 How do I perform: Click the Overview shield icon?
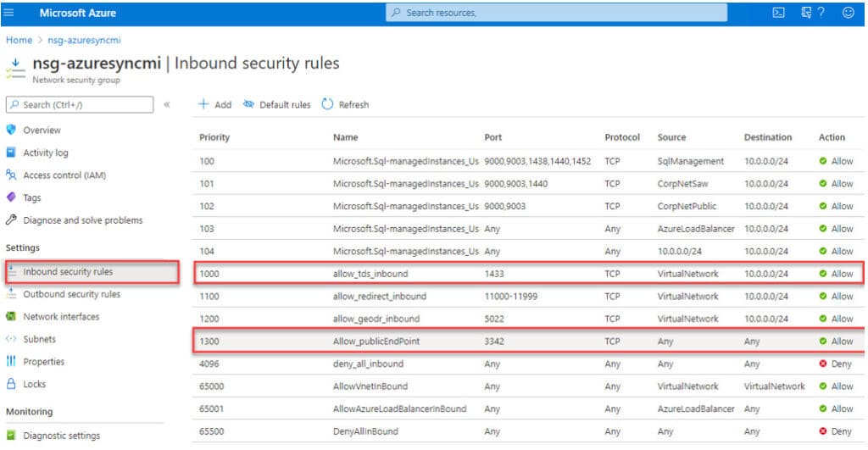click(11, 130)
